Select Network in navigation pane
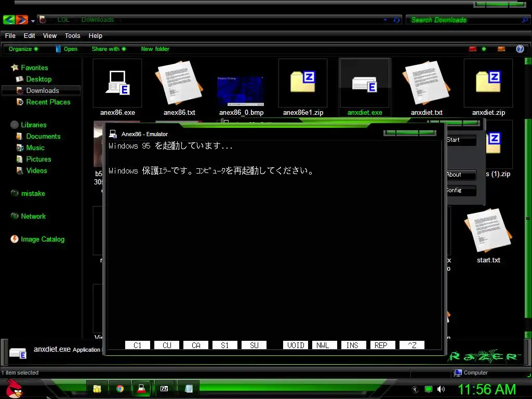This screenshot has height=399, width=532. click(33, 216)
